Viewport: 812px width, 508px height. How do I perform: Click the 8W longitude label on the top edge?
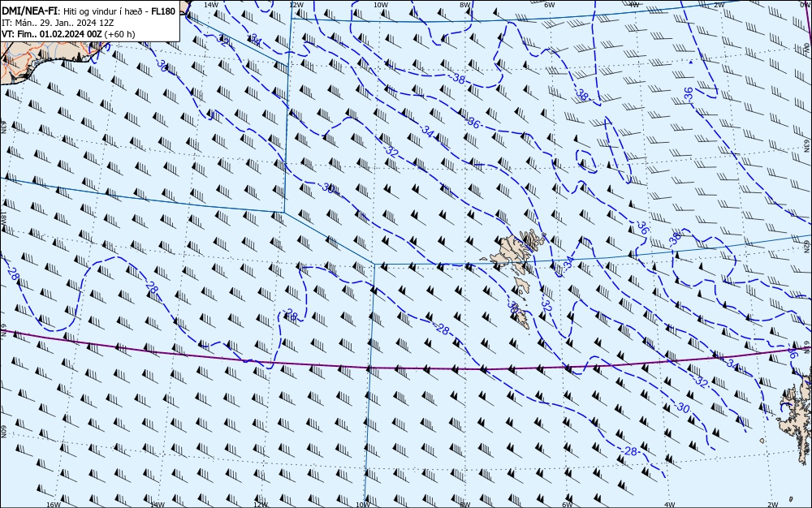(x=465, y=4)
